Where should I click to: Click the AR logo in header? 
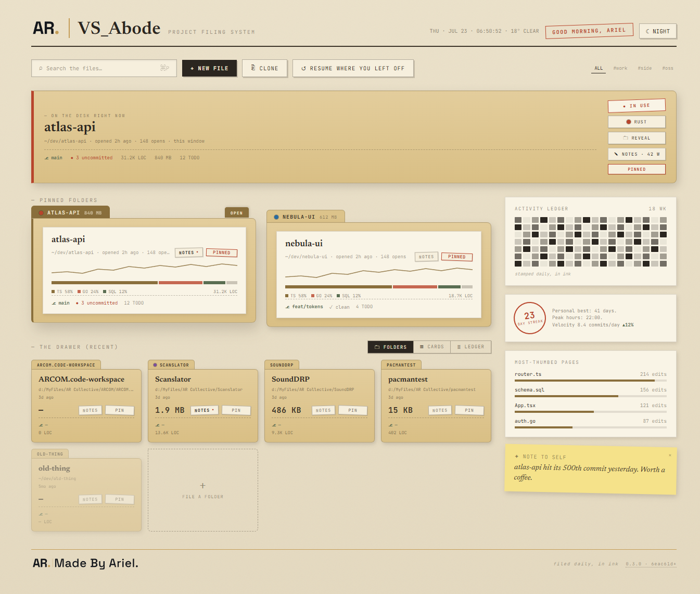(x=46, y=28)
